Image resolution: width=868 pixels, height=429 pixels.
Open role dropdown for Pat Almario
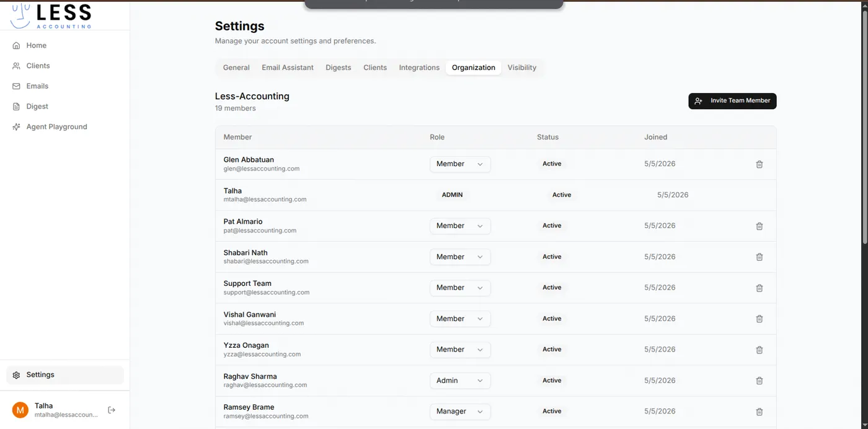click(460, 226)
